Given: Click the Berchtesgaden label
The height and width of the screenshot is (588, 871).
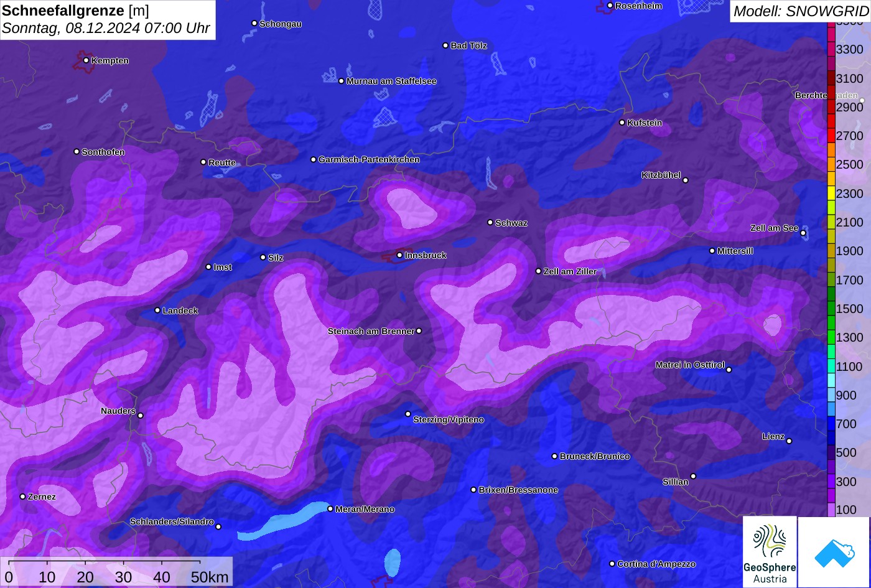Looking at the screenshot, I should click(x=826, y=96).
